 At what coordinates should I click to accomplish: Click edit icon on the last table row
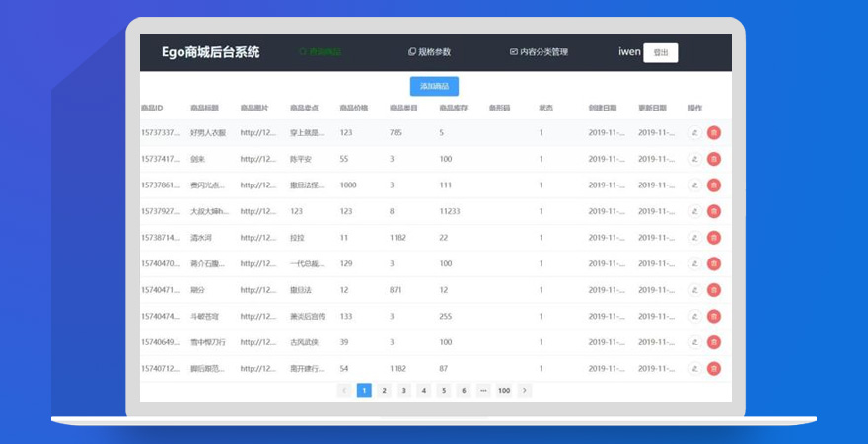tap(695, 368)
